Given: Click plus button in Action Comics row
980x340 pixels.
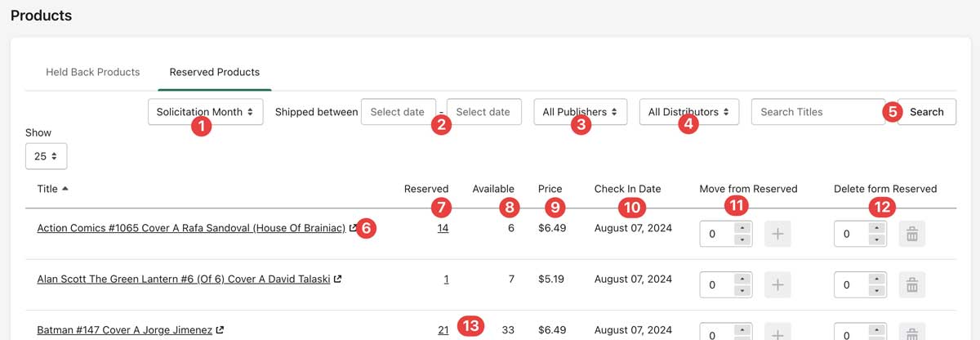Looking at the screenshot, I should (x=777, y=235).
